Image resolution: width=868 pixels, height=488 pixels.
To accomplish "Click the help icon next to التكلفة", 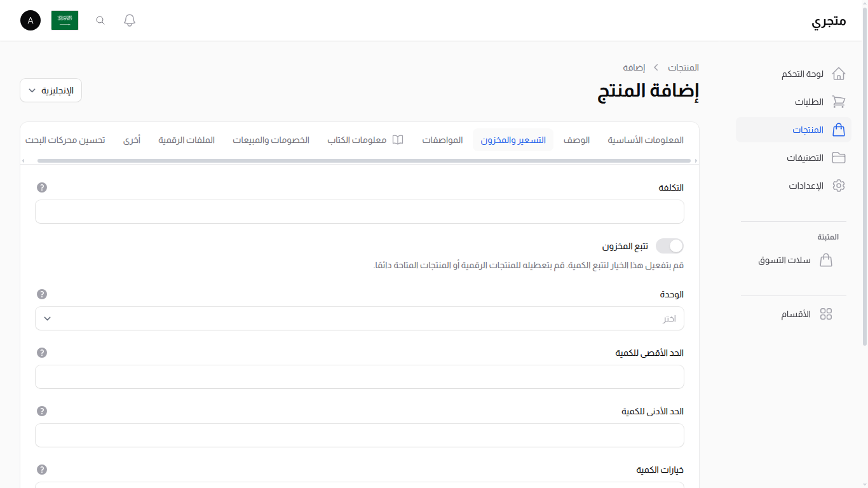I will [42, 187].
